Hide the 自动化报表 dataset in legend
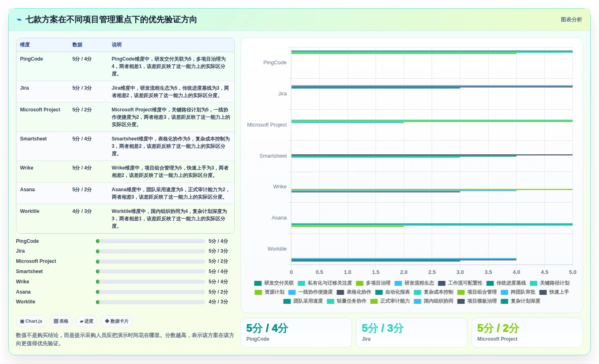This screenshot has width=599, height=364. (x=393, y=292)
